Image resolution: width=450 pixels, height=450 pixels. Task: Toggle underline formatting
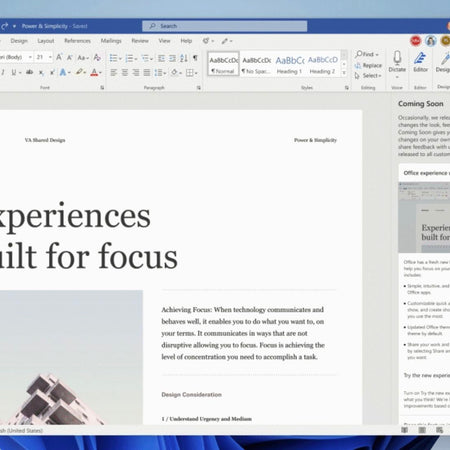click(x=14, y=72)
